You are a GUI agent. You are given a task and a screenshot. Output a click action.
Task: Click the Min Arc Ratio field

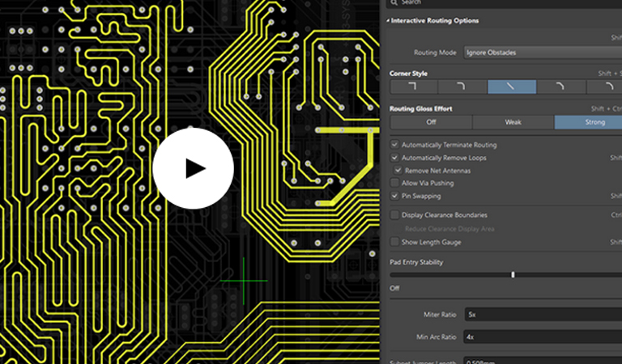543,337
